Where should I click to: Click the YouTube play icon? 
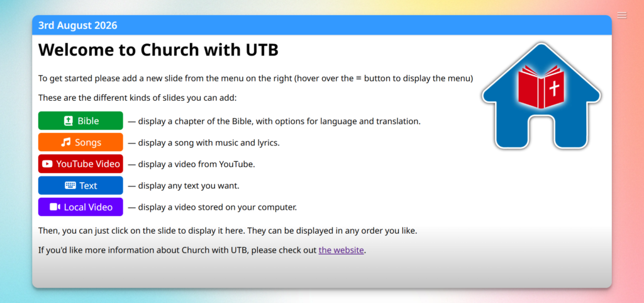click(47, 164)
